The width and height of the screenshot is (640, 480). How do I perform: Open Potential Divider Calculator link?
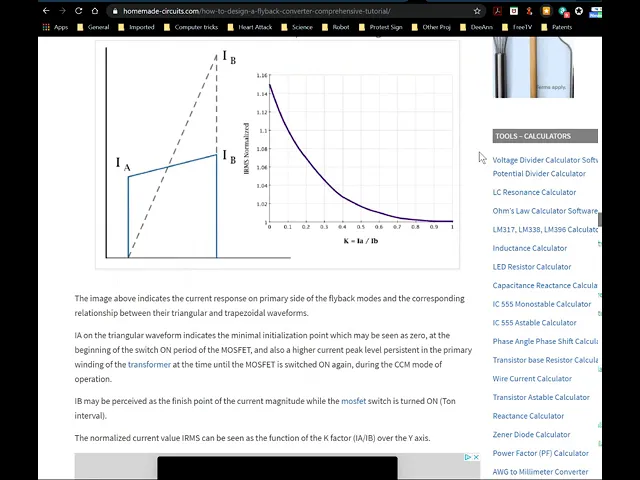coord(539,173)
